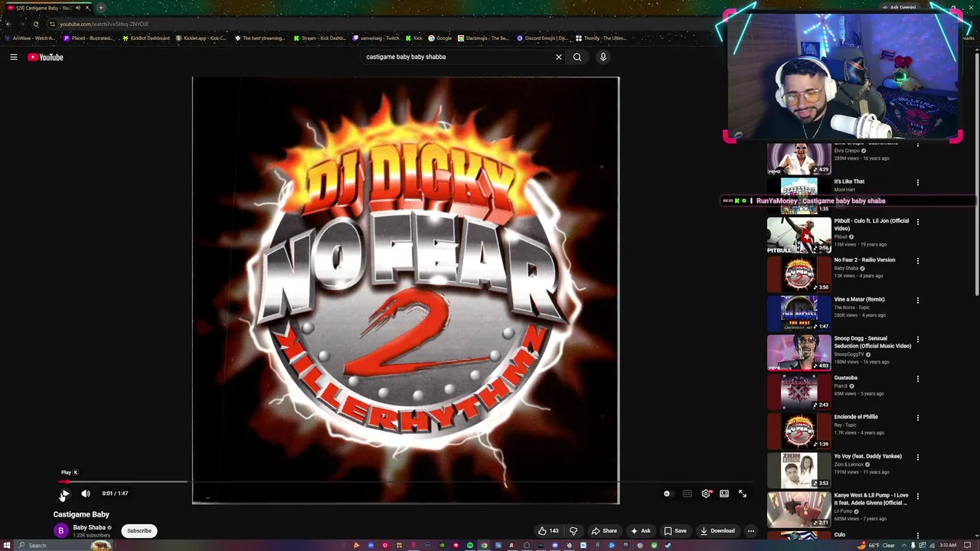This screenshot has width=980, height=551.
Task: Open the 'Guatauba' video title
Action: (x=846, y=378)
